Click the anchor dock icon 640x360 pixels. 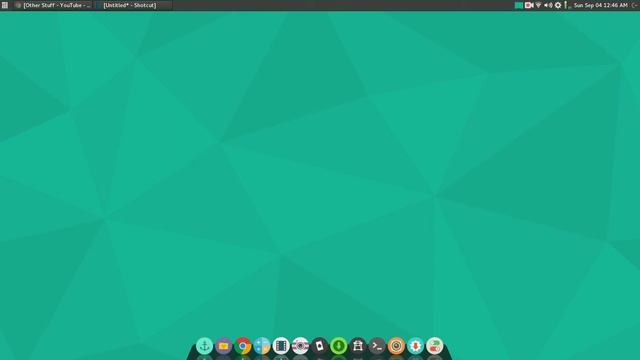coord(204,346)
